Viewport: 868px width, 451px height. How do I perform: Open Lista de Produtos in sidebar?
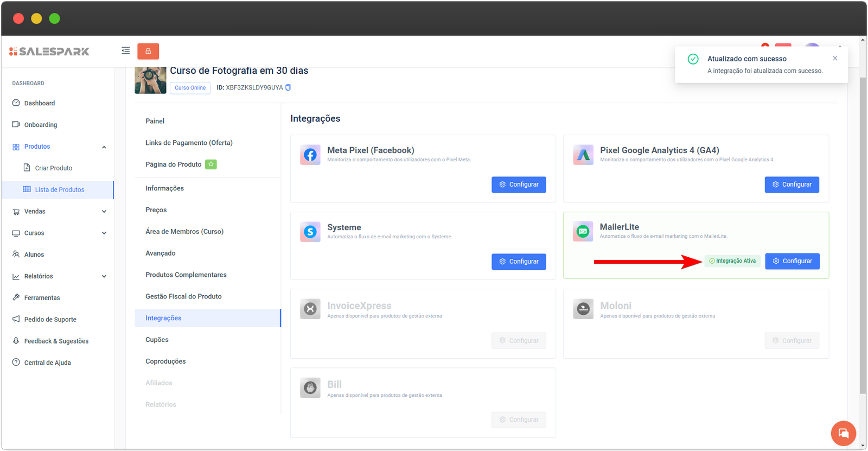pyautogui.click(x=60, y=190)
